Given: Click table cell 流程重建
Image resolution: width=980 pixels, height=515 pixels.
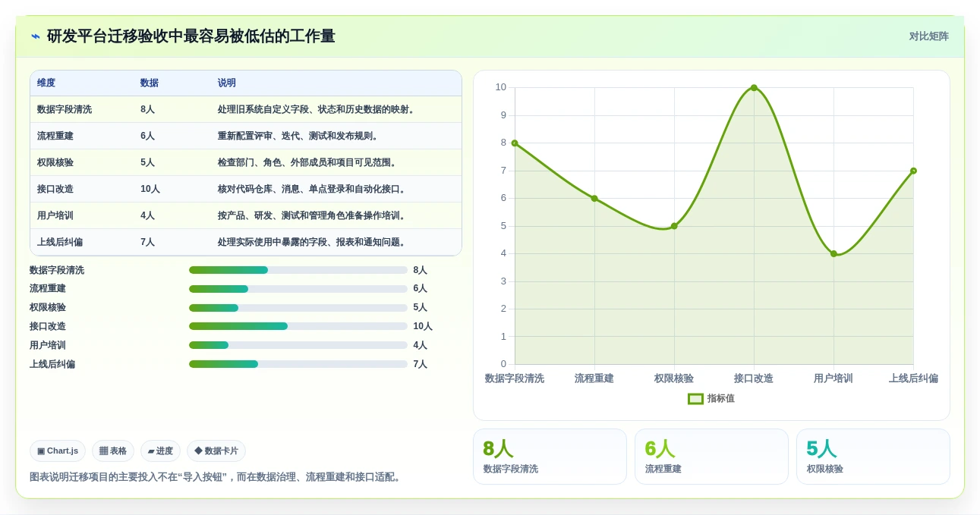Looking at the screenshot, I should click(x=55, y=136).
